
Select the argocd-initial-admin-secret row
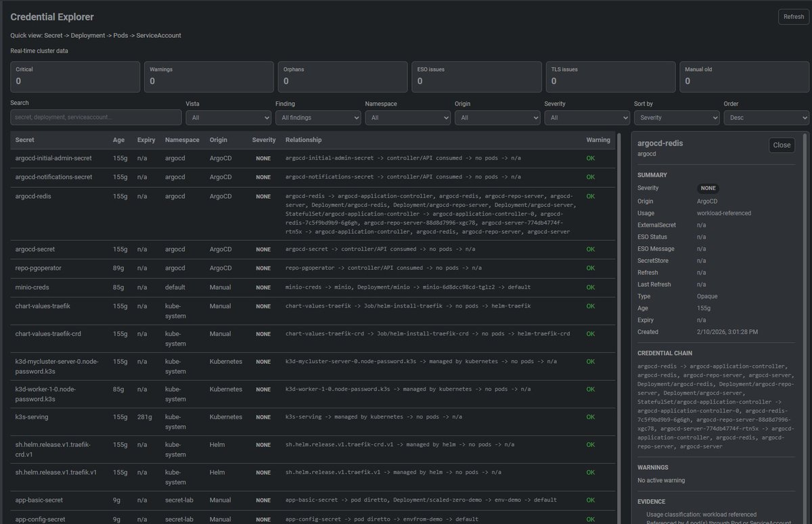point(313,158)
